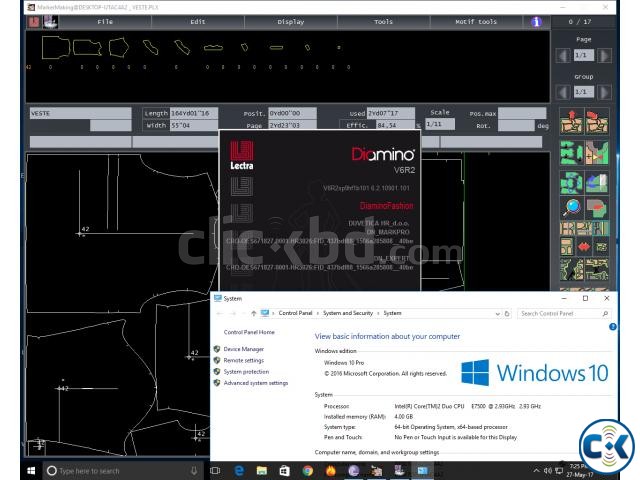Click the Width value field showing 55"04
Image resolution: width=640 pixels, height=480 pixels.
tap(194, 125)
